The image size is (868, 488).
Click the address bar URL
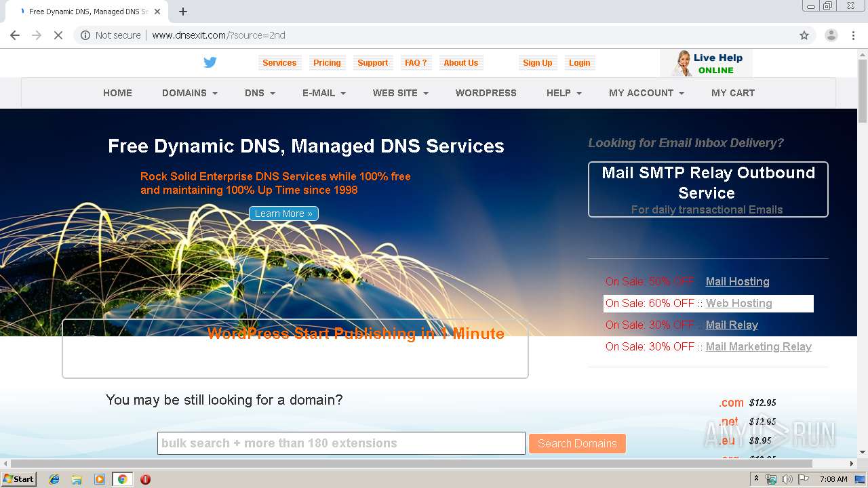(218, 35)
